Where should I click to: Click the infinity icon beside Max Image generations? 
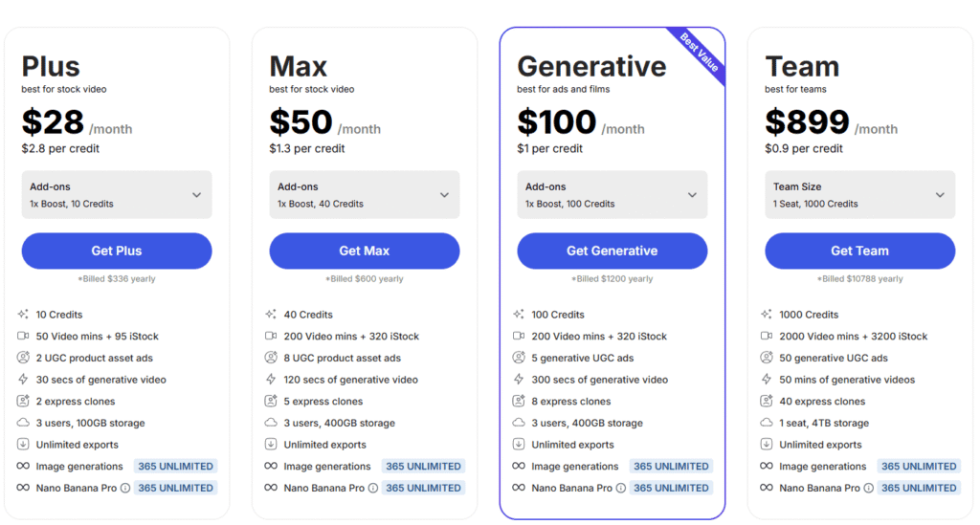pos(271,467)
